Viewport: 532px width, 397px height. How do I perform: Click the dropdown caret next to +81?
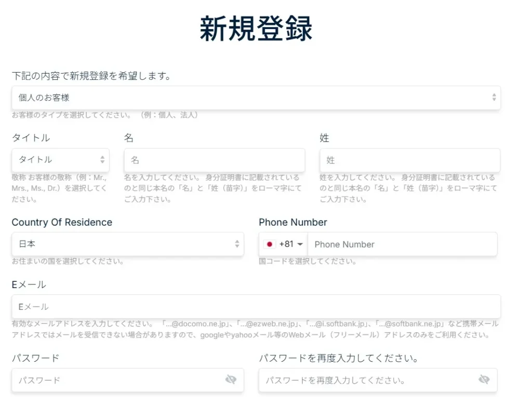pos(299,244)
